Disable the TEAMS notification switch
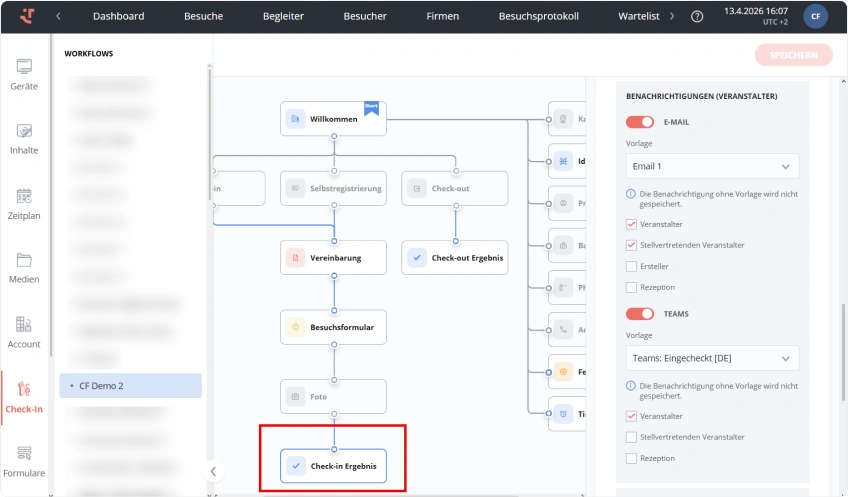Image resolution: width=848 pixels, height=497 pixels. click(640, 314)
